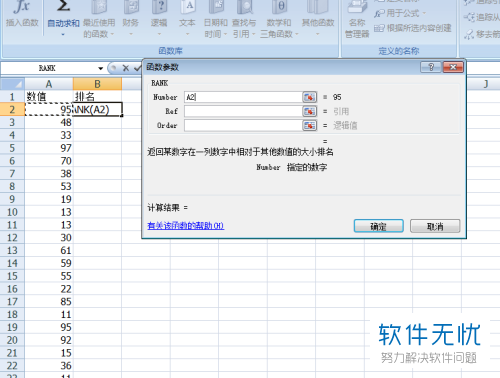This screenshot has height=378, width=500.
Task: Click Use in Formula (用于公式)
Action: 400,14
